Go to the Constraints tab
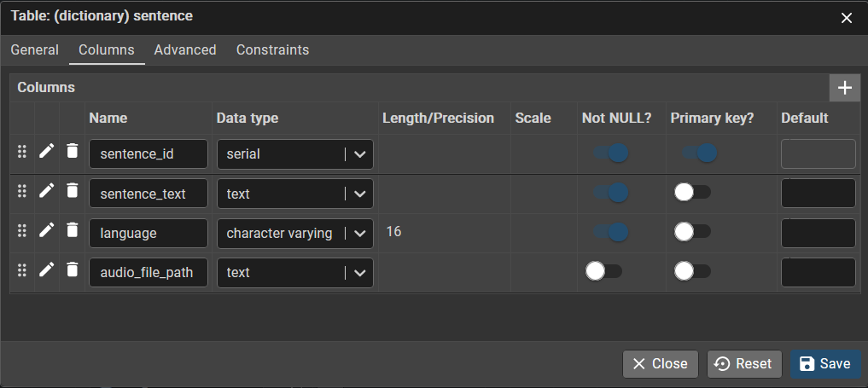Image resolution: width=868 pixels, height=388 pixels. point(272,49)
